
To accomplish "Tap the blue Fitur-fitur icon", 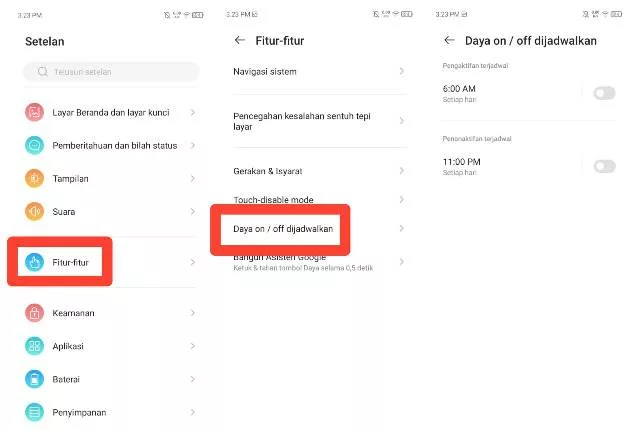I will (35, 262).
